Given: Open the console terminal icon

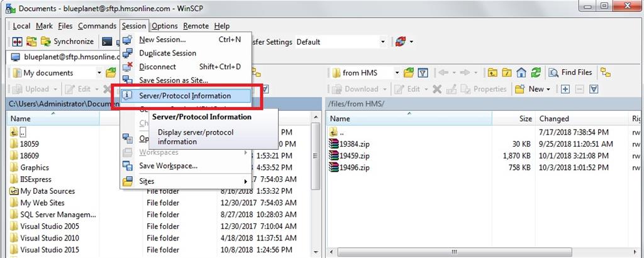Looking at the screenshot, I should (107, 42).
